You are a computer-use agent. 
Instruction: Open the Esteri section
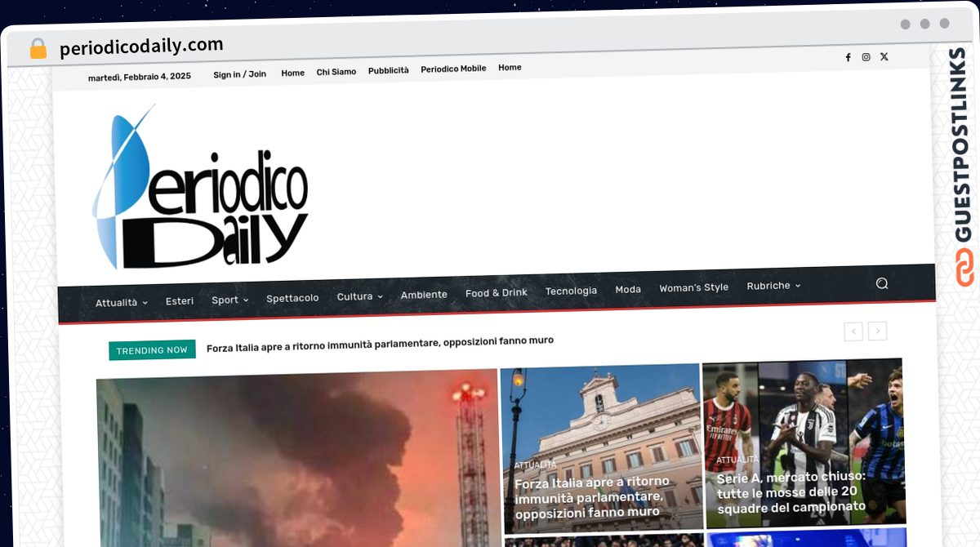180,301
